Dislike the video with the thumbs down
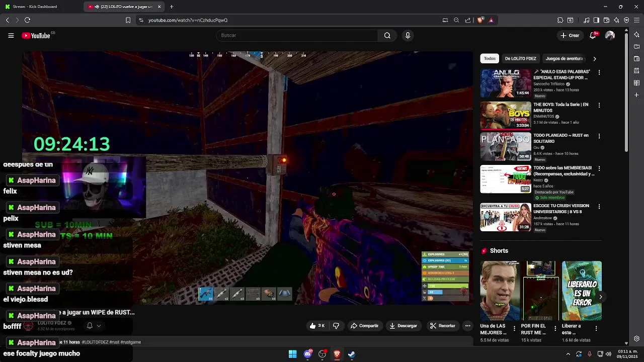 point(336,326)
